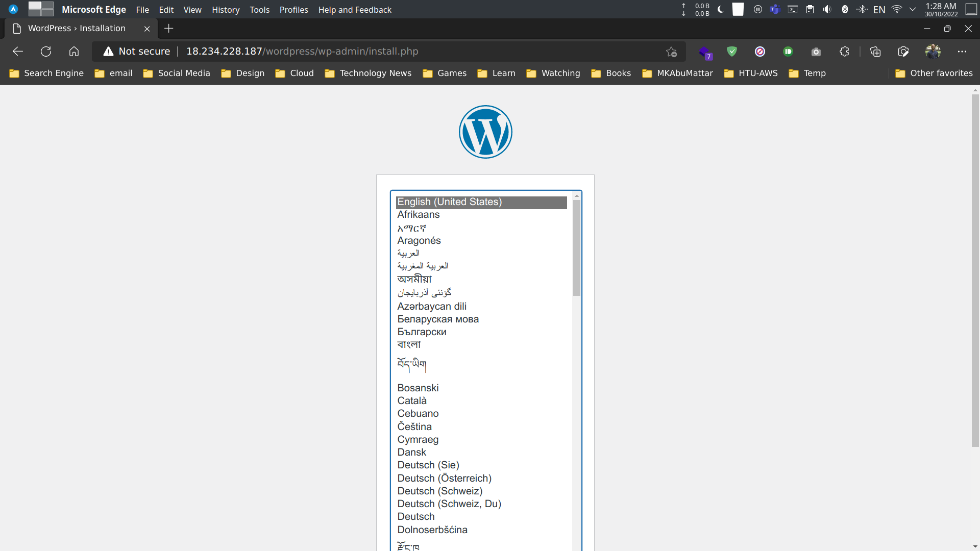Add this page to favorites via star icon
The image size is (980, 551).
(x=672, y=51)
